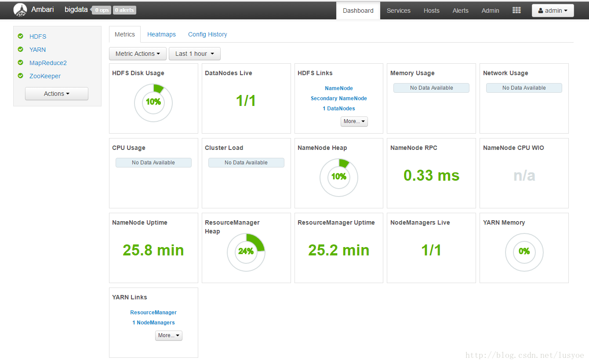Click the NameNode Heap 10% gauge
The height and width of the screenshot is (364, 589).
339,178
